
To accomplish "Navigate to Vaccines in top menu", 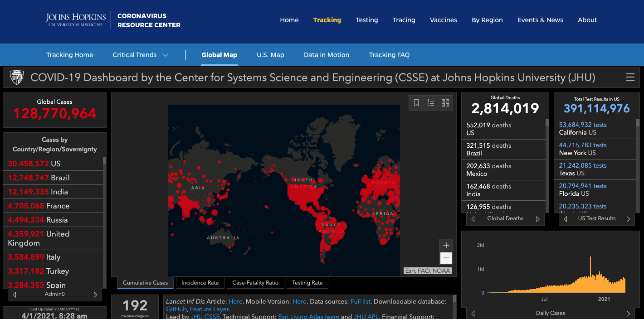I will 443,20.
